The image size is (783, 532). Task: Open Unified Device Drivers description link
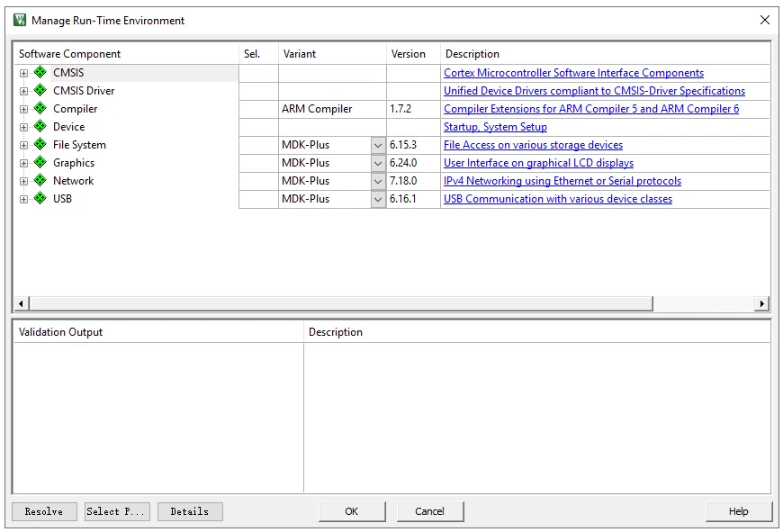coord(594,91)
